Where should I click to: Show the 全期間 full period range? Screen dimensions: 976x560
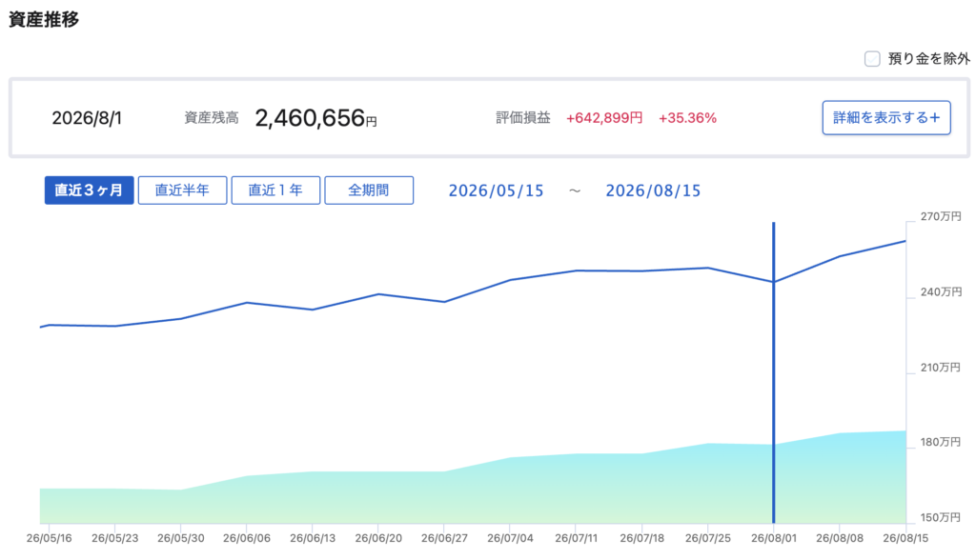(369, 190)
